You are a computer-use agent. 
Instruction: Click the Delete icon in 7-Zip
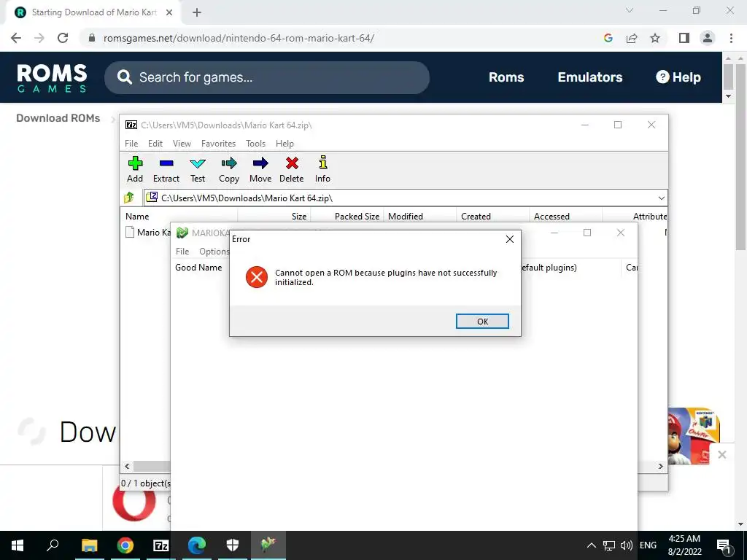(292, 169)
